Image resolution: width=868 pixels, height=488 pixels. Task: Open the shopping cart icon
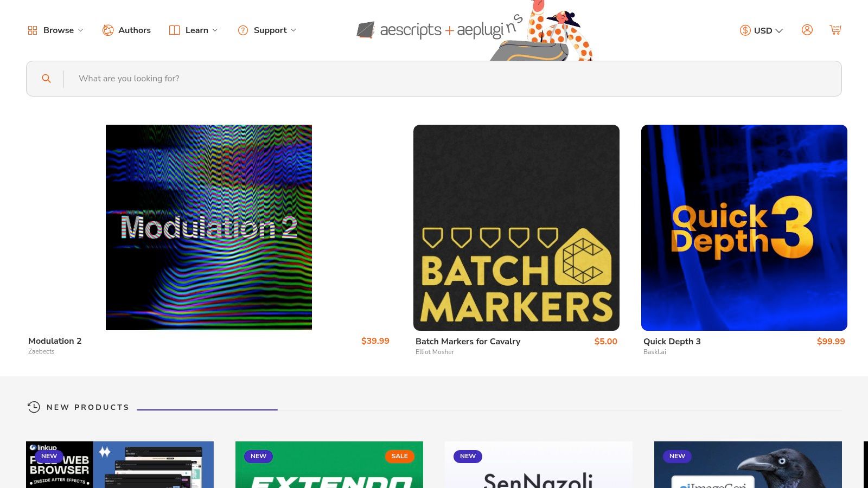(835, 30)
